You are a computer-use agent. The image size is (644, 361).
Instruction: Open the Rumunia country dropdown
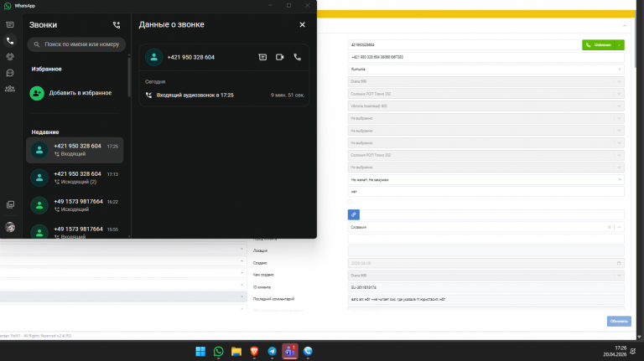486,70
